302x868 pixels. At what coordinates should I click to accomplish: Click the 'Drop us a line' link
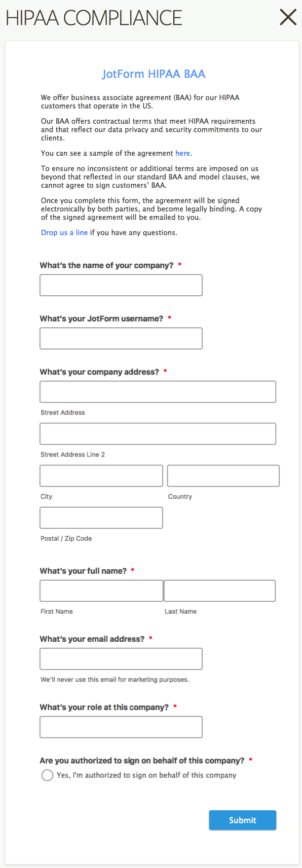tap(64, 233)
